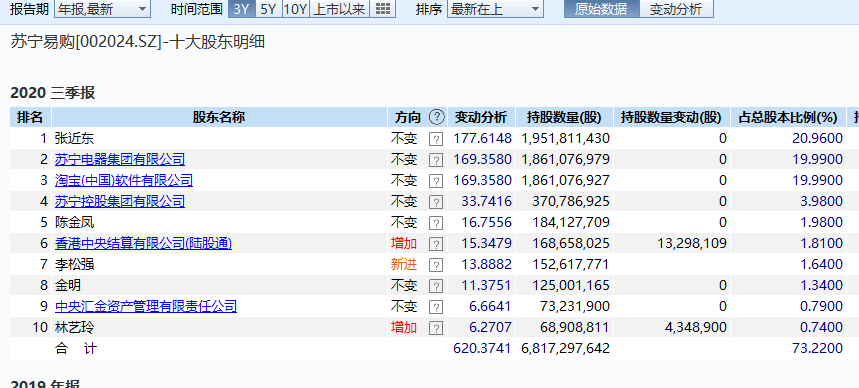Click the 占总股本比例(%) column header

point(788,117)
